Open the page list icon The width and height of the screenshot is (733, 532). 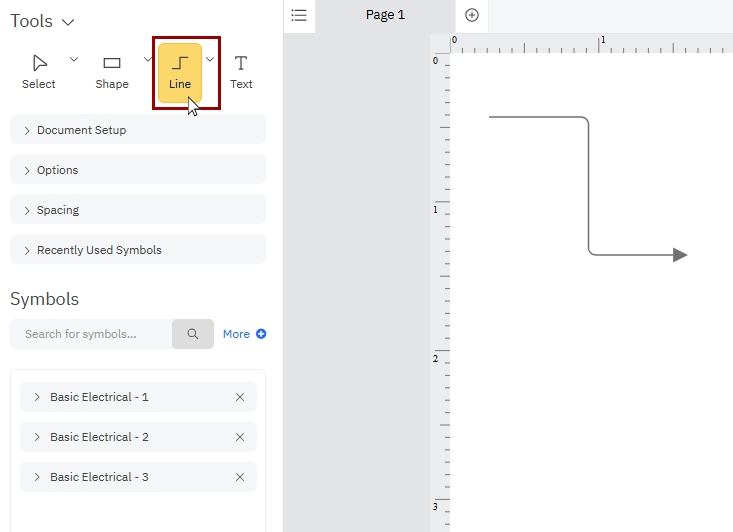[299, 15]
